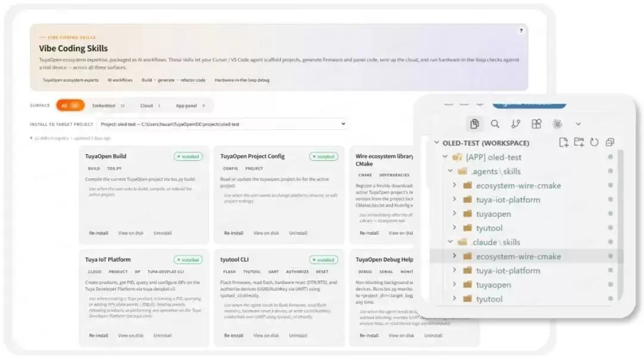Open the install target project dropdown

coord(222,124)
